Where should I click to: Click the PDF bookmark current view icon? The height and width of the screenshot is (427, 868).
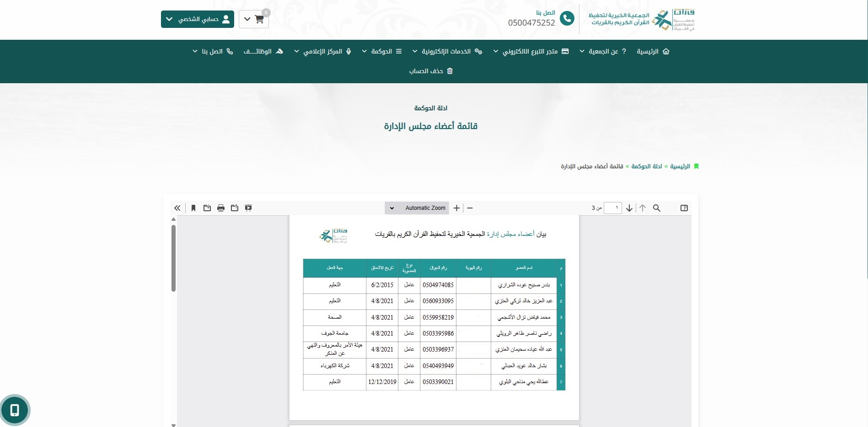pyautogui.click(x=193, y=208)
